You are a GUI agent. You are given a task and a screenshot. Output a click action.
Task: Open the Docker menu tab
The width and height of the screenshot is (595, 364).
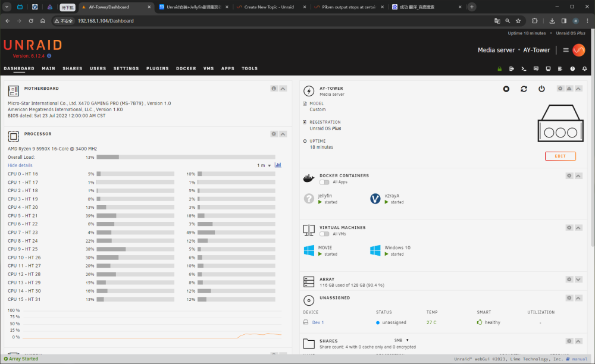pyautogui.click(x=186, y=68)
